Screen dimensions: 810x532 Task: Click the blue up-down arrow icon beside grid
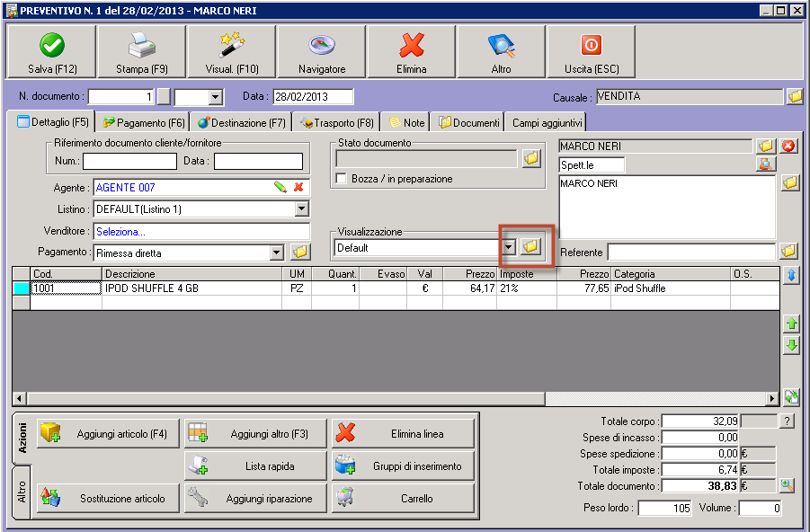coord(791,275)
